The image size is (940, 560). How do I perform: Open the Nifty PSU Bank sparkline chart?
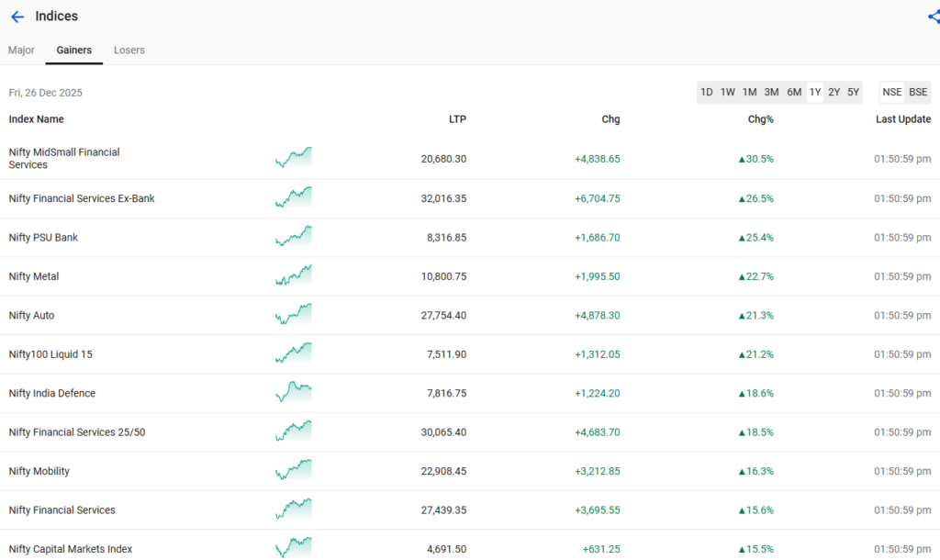pos(294,236)
